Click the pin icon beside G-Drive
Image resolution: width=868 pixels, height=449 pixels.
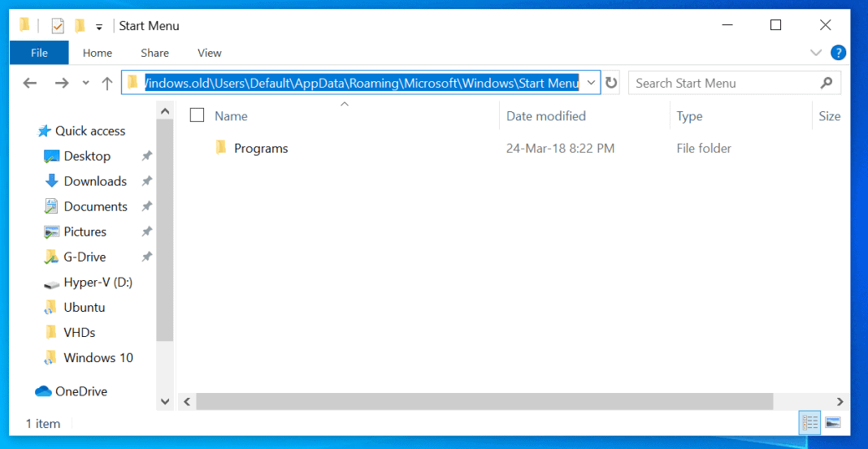point(146,257)
